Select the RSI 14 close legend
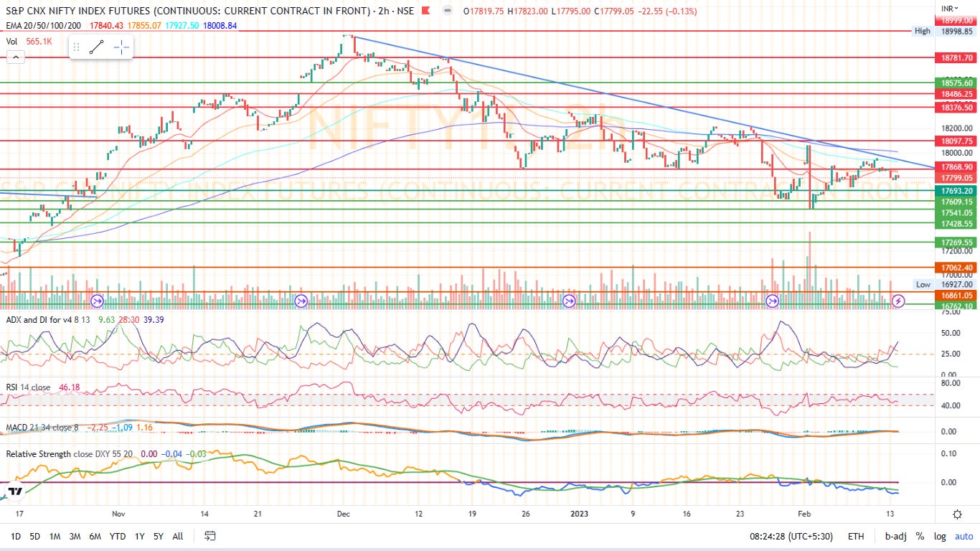 (28, 387)
